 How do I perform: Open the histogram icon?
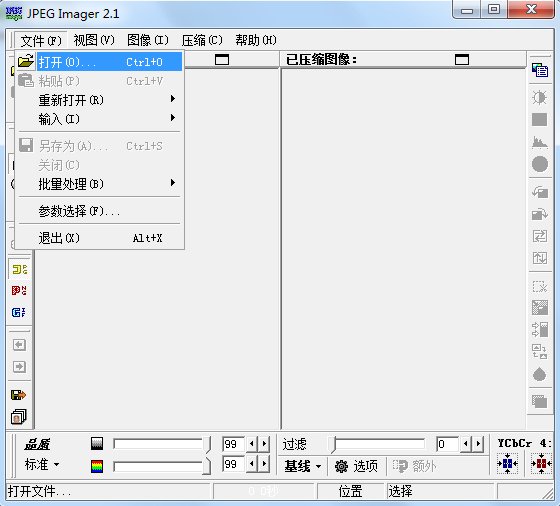(540, 142)
